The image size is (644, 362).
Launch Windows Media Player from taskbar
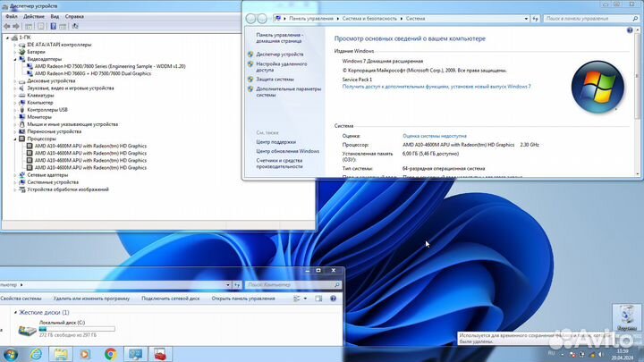click(86, 353)
